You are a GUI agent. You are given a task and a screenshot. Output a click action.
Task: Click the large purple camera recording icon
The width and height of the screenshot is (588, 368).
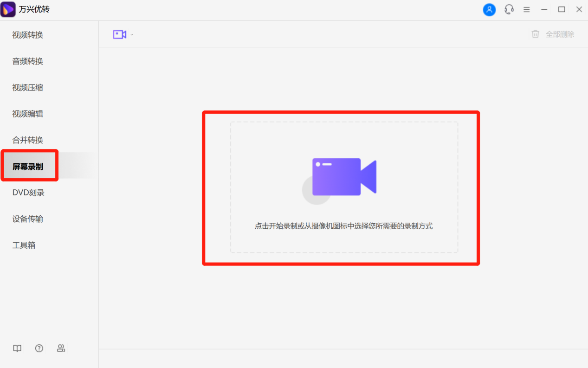coord(342,179)
